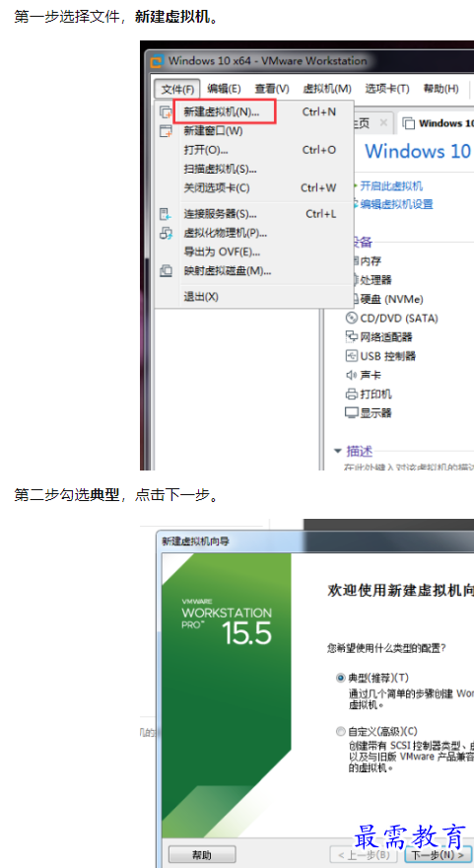Click the 编辑虚拟机设置 link
Viewport: 474px width, 868px height.
coord(396,204)
